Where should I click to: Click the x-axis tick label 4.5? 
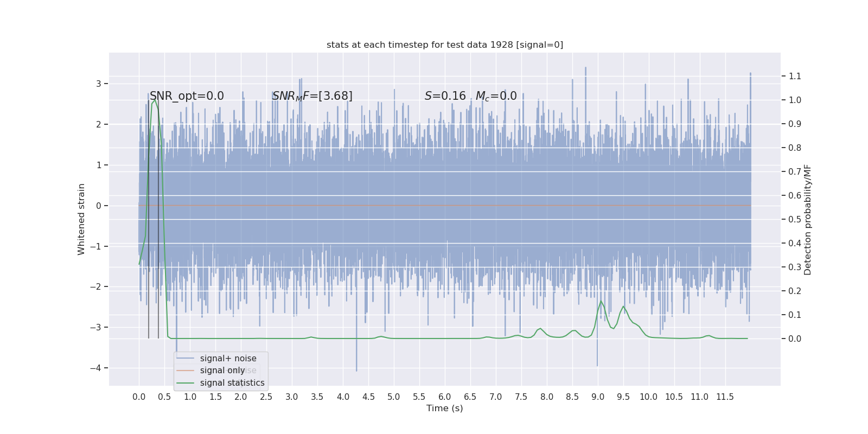coord(368,397)
